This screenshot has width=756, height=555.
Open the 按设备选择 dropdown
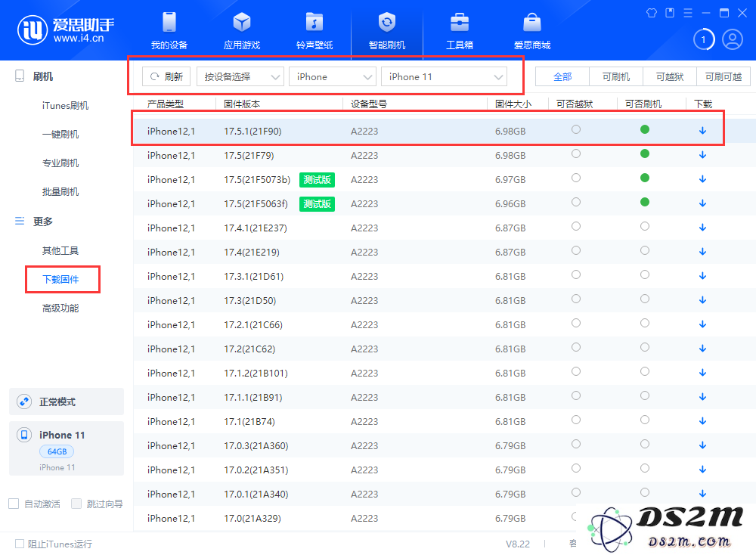(x=240, y=76)
